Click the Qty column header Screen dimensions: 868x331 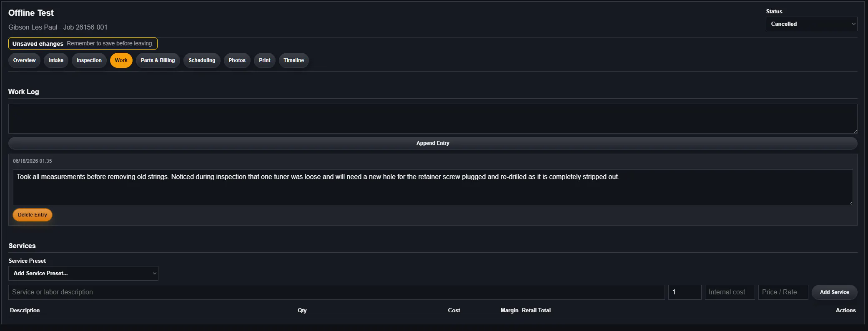coord(302,311)
